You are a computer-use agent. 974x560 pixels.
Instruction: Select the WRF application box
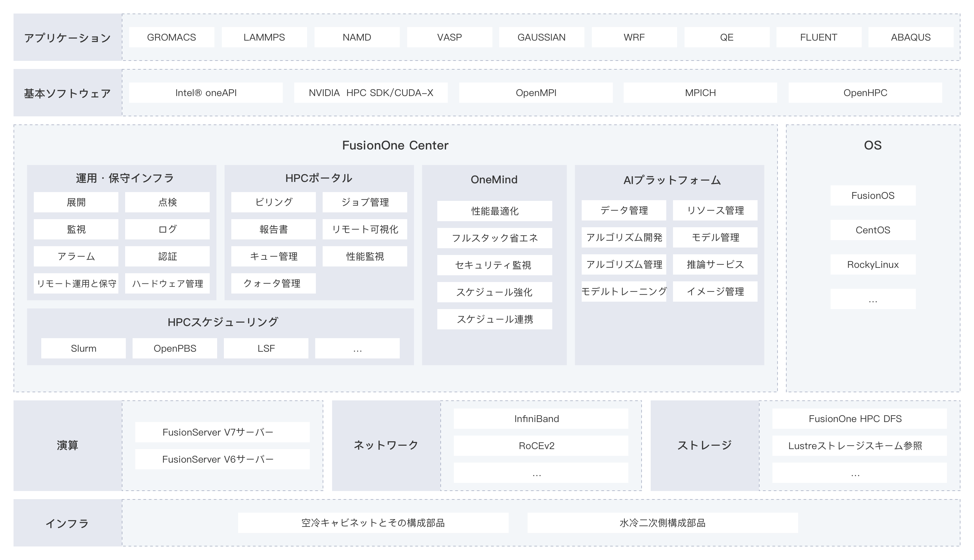(x=634, y=37)
